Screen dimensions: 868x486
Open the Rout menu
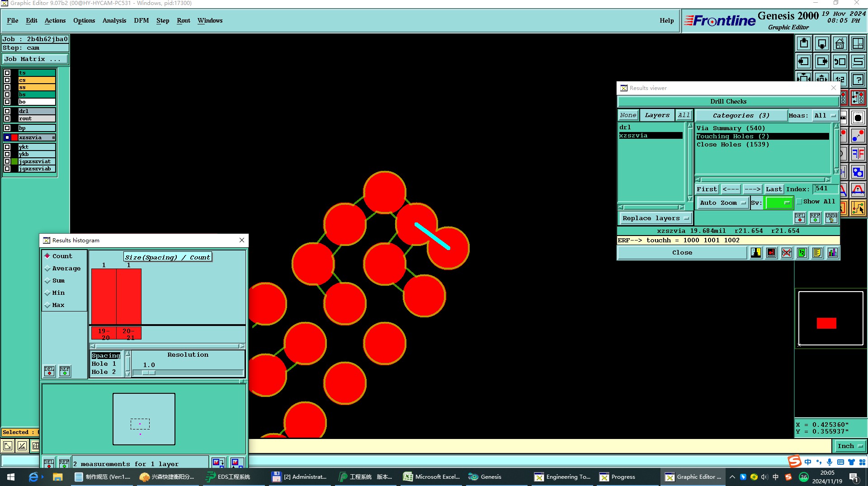[184, 20]
